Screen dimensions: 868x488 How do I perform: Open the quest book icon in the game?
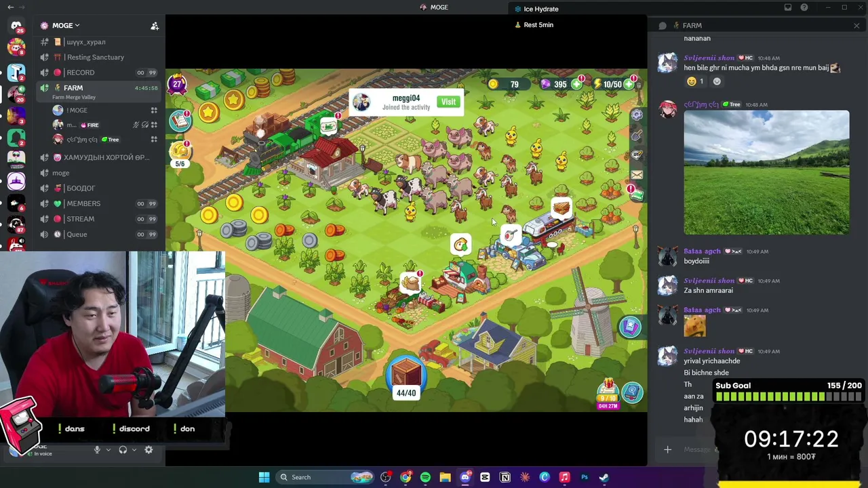[180, 121]
